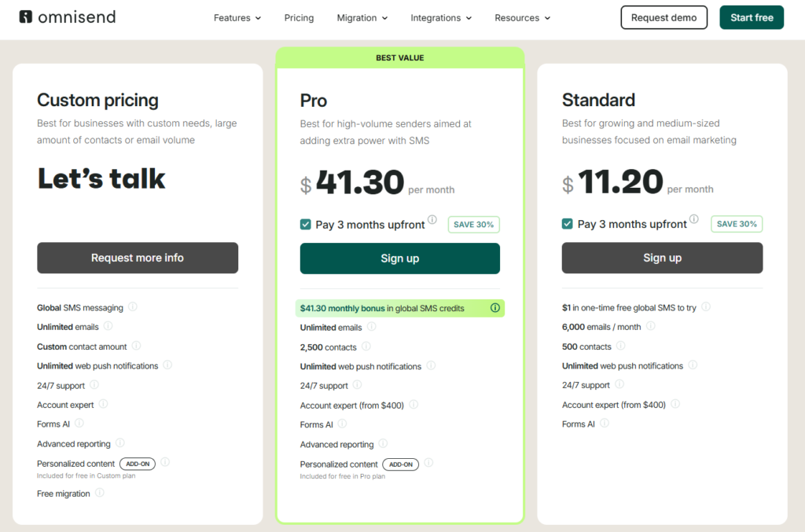Uncheck Pay 3 months upfront on Standard plan

pos(567,223)
